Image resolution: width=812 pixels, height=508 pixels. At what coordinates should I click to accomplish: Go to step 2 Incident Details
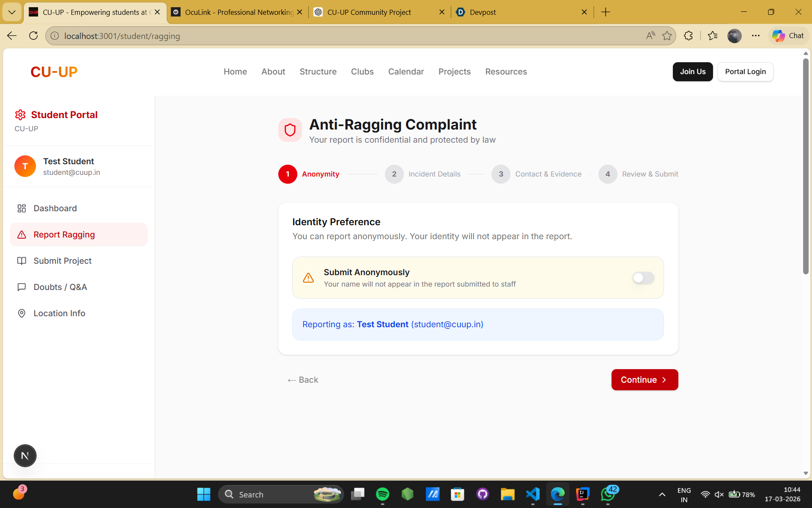(x=394, y=174)
